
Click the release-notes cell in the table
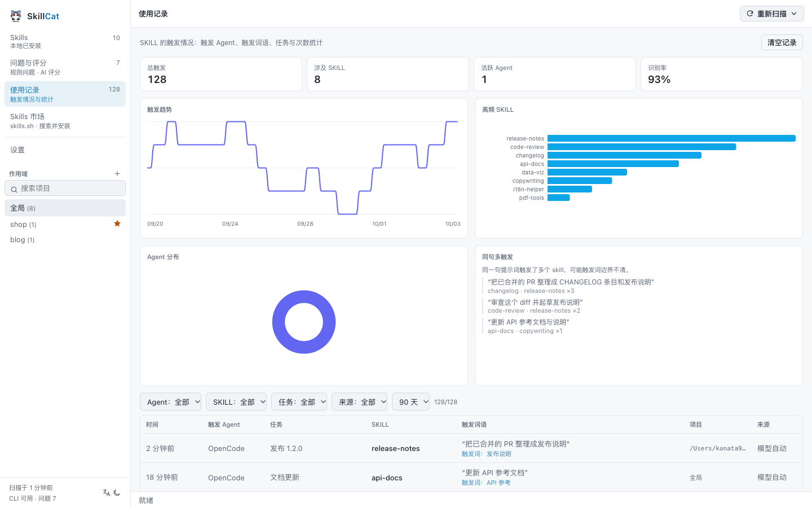pos(396,449)
